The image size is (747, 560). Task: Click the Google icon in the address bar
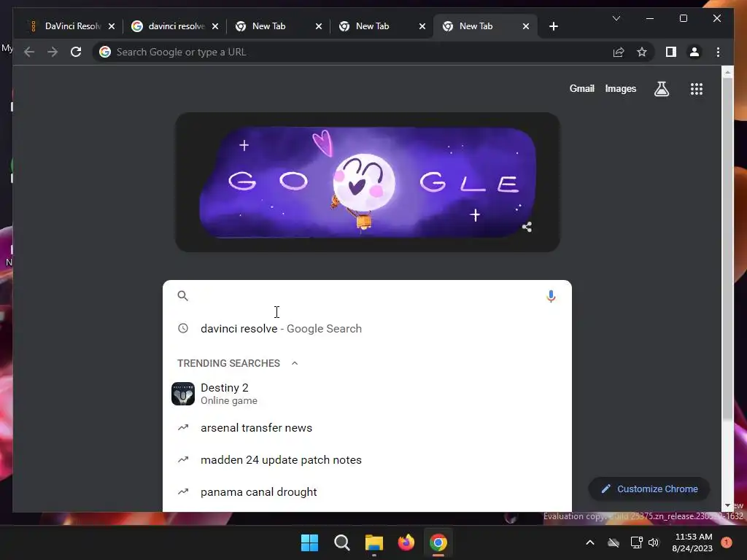point(105,52)
